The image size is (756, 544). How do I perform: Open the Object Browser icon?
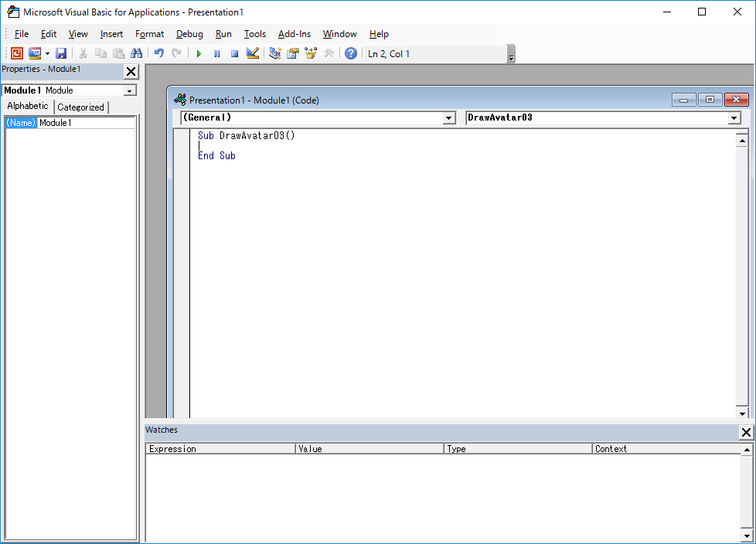click(311, 53)
